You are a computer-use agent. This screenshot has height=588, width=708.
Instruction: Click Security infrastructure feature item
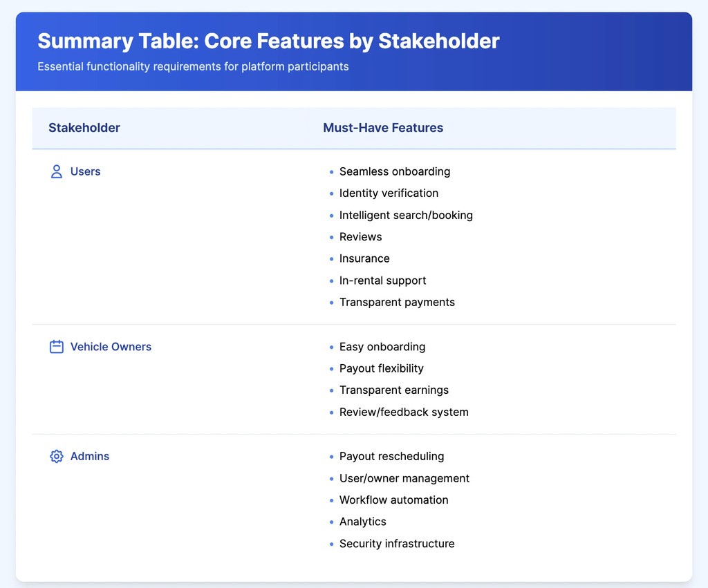point(397,544)
